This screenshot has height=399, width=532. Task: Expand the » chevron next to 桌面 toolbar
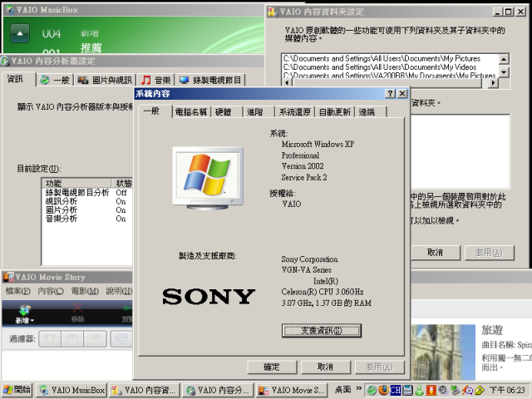[x=358, y=388]
